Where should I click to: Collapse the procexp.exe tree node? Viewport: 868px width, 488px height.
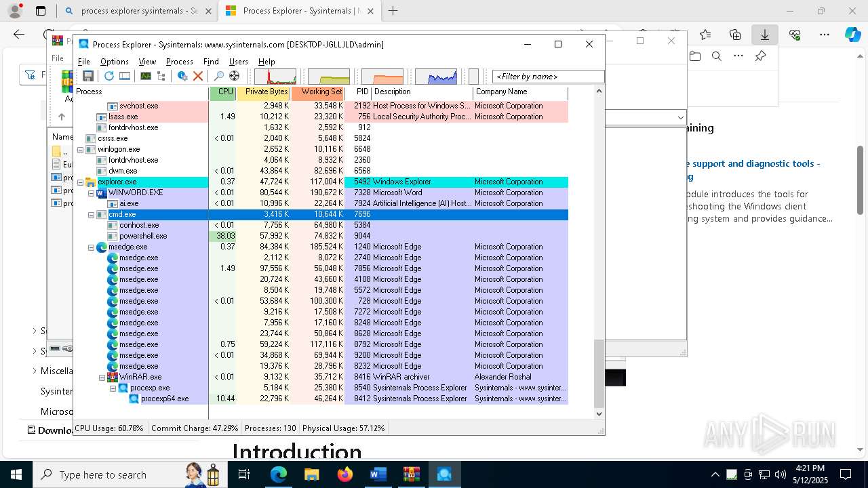coord(113,388)
